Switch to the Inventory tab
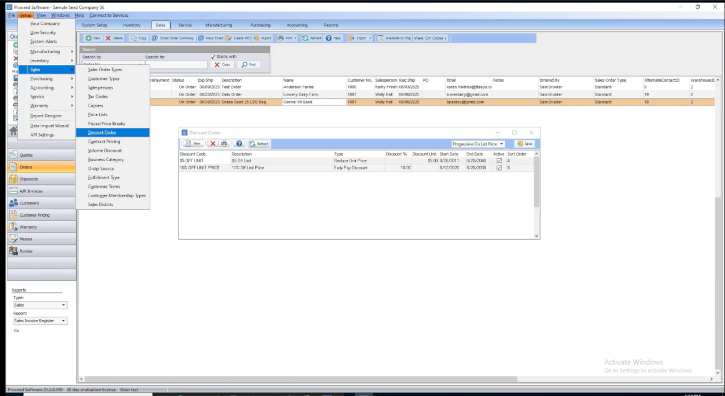725x396 pixels. click(x=132, y=25)
